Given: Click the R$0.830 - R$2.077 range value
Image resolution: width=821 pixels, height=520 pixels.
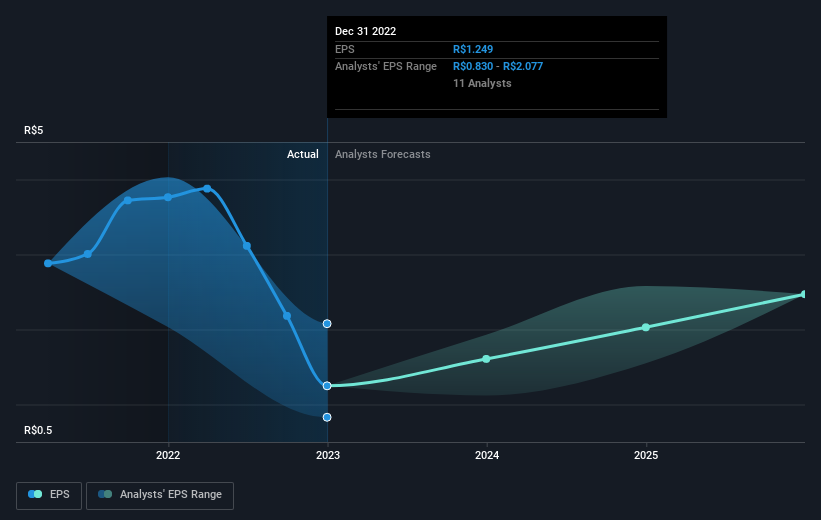Looking at the screenshot, I should [x=498, y=67].
